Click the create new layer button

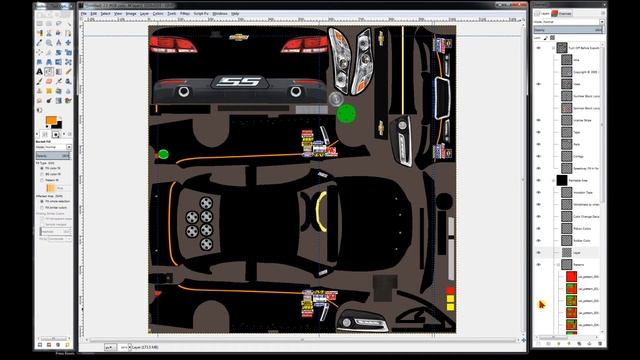pos(538,344)
